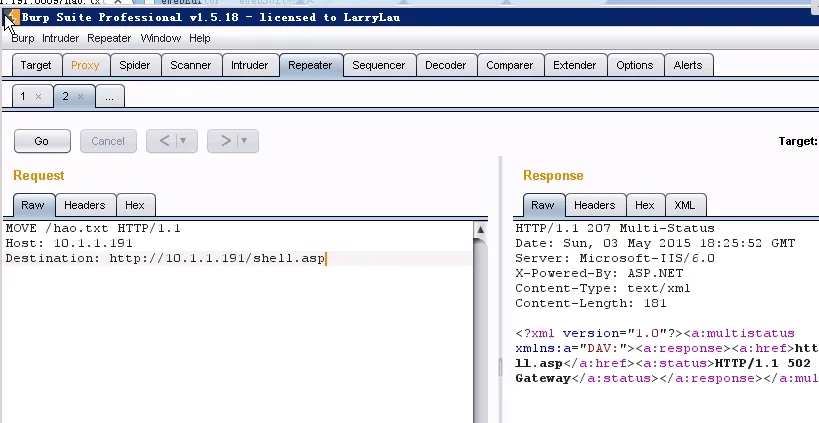
Task: Select Repeater request tab 1
Action: click(23, 96)
